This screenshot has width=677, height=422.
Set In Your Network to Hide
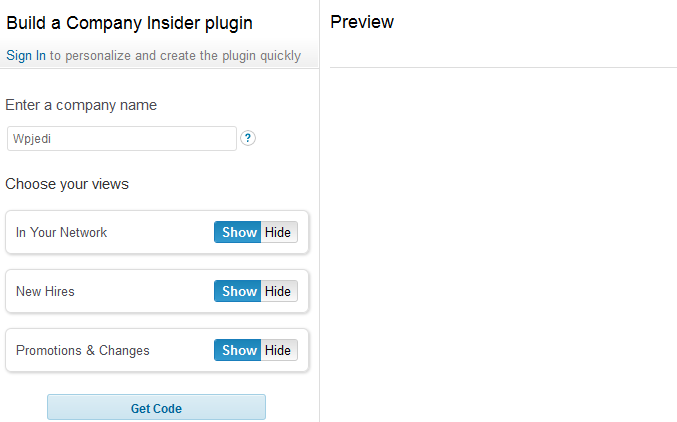click(279, 232)
